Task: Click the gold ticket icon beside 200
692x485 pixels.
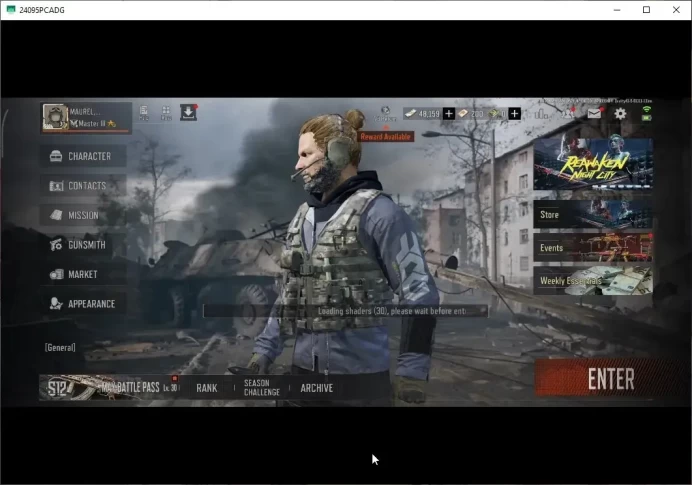Action: (463, 114)
